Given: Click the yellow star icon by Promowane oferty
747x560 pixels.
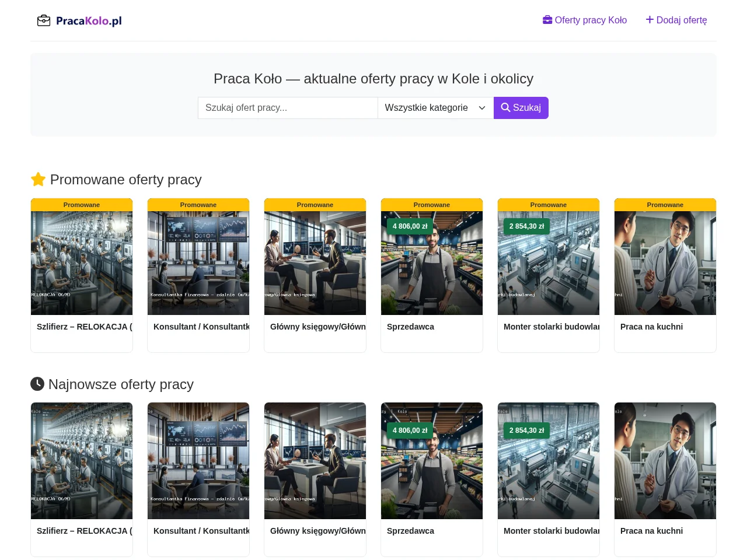Looking at the screenshot, I should click(38, 179).
